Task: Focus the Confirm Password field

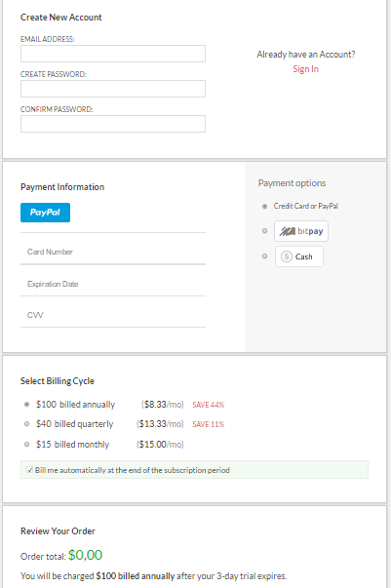Action: tap(113, 124)
